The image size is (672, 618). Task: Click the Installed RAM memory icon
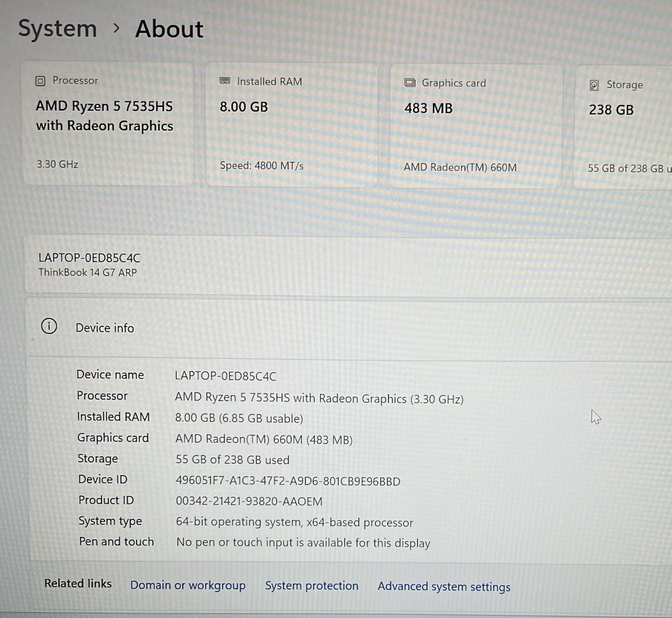click(x=225, y=81)
